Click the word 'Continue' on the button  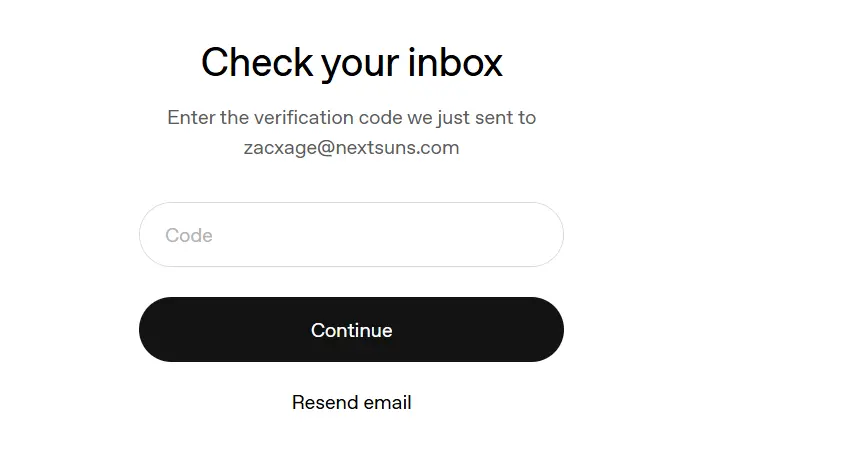[x=351, y=330]
